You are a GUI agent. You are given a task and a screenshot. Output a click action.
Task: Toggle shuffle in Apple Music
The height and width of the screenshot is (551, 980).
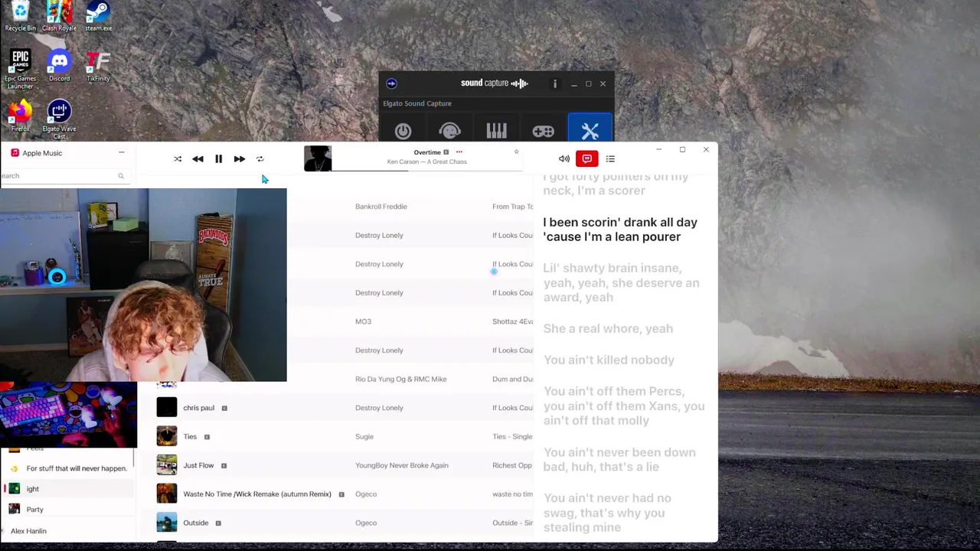coord(178,159)
